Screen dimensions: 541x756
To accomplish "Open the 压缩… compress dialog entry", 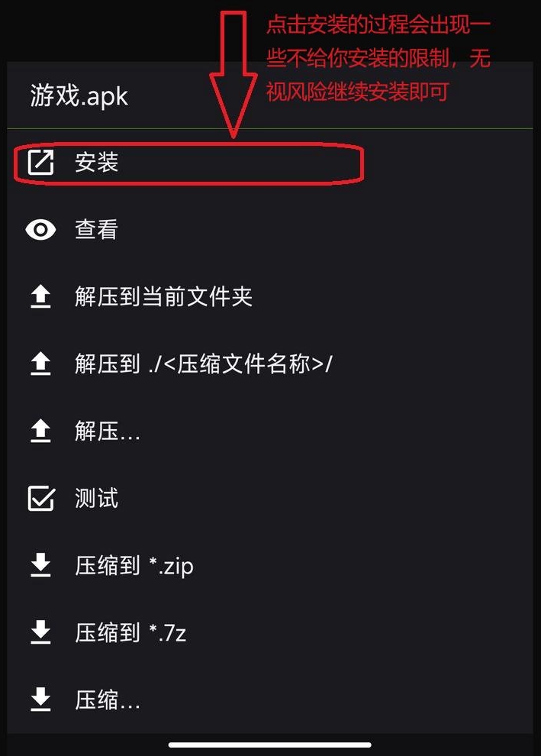I will 270,699.
